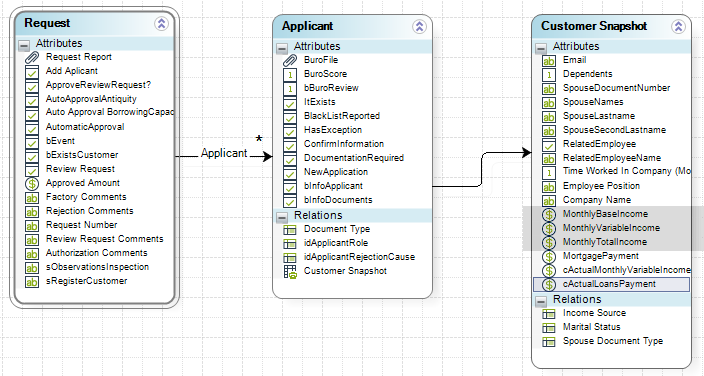Screen dimensions: 704x376
Task: Click the checkbox icon beside ApproveReviewRequest?
Action: pyautogui.click(x=32, y=86)
